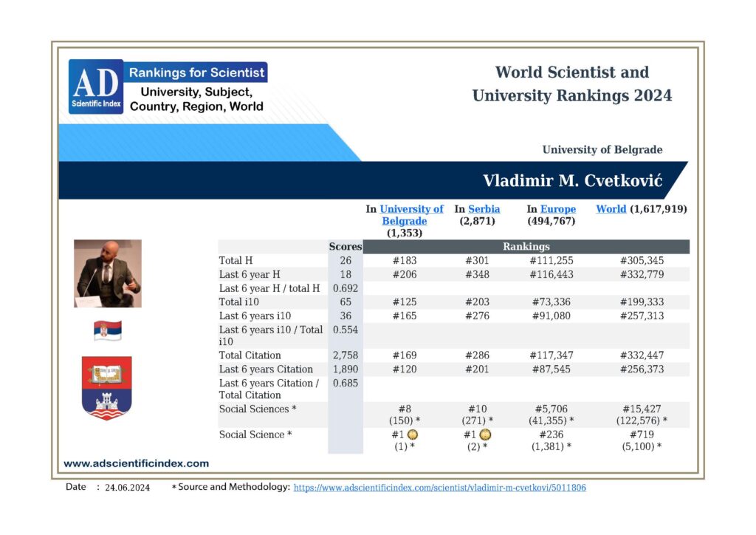Open the University of Belgrade link
This screenshot has width=756, height=535.
click(x=411, y=215)
